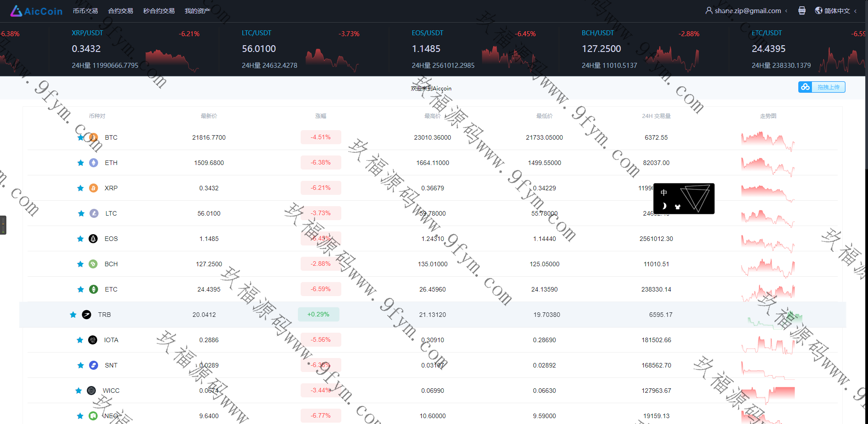
Task: Click the 拖拽上传 button
Action: coord(828,87)
